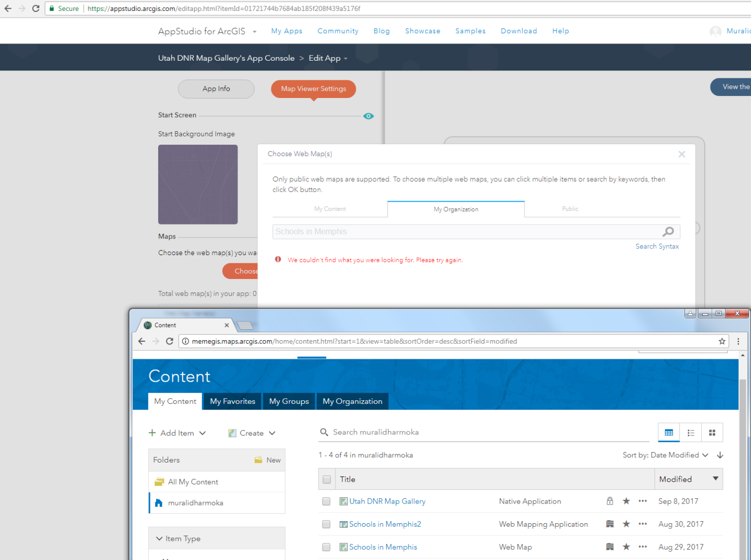This screenshot has height=560, width=751.
Task: Favorite the Utah DNR Map Gallery item
Action: pyautogui.click(x=627, y=501)
